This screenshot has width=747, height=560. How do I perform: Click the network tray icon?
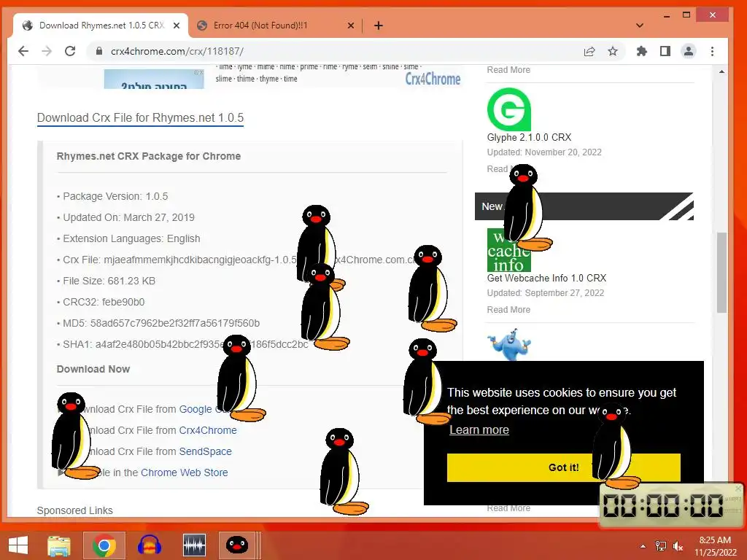coord(661,546)
